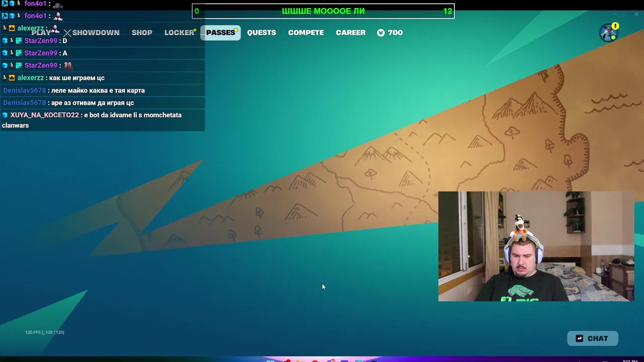The image size is (644, 362).
Task: Click the V-Bucks 700 balance
Action: pos(390,33)
